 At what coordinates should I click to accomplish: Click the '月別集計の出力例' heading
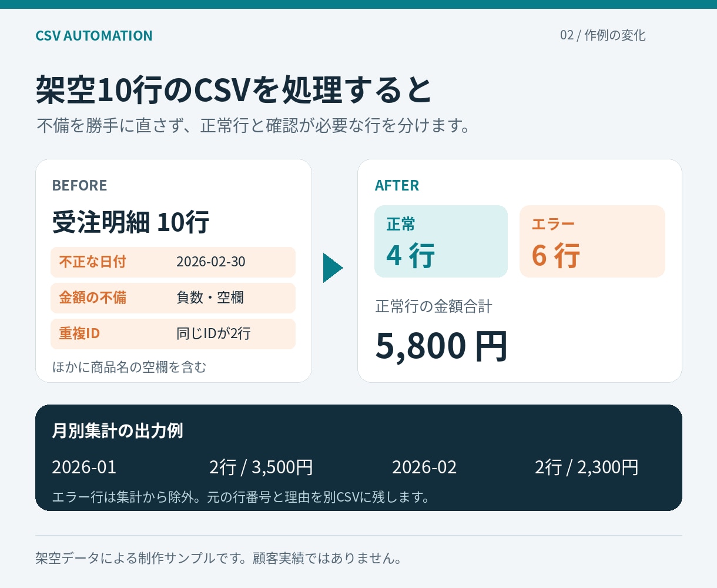tap(118, 431)
